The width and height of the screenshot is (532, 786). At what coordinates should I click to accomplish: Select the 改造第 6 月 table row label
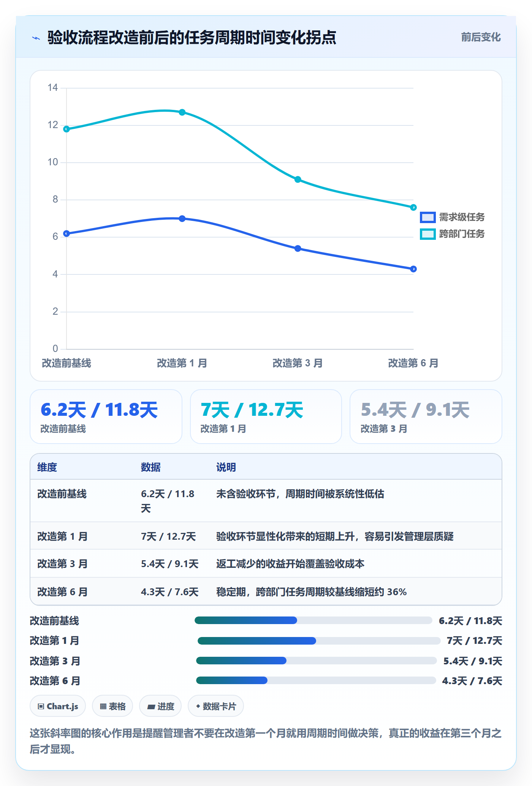pyautogui.click(x=62, y=592)
